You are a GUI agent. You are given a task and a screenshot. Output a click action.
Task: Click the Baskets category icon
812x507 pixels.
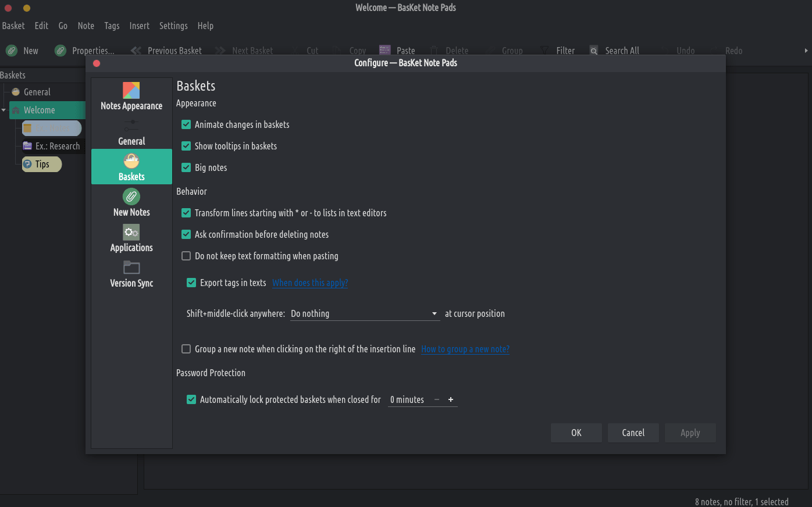pos(131,161)
